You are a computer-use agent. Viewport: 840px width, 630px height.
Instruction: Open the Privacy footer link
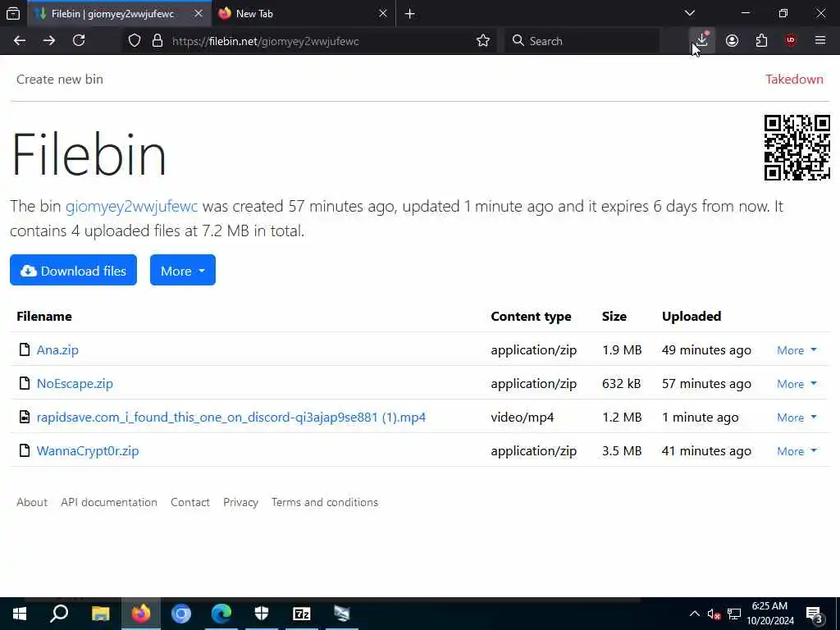point(240,503)
